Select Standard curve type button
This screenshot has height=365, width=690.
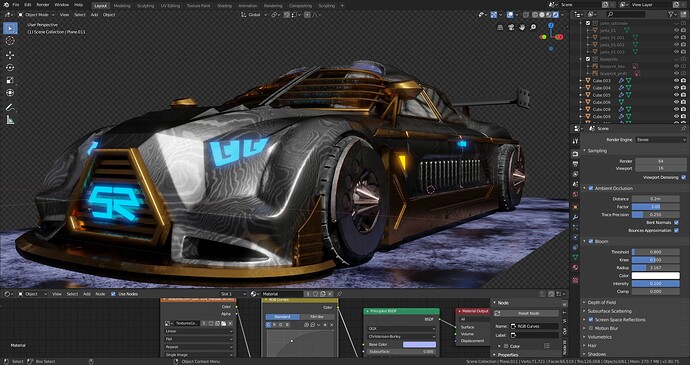tap(283, 317)
